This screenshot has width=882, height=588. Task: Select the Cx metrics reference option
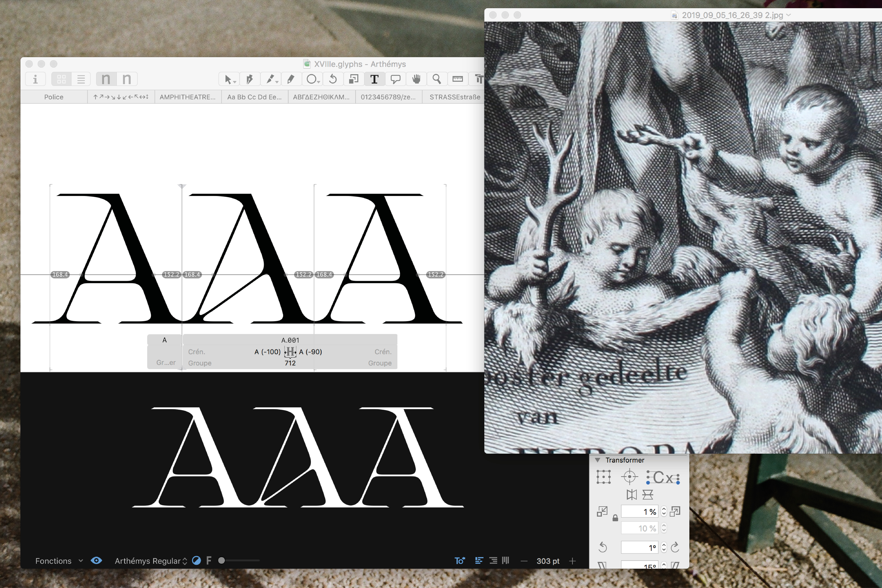click(663, 477)
